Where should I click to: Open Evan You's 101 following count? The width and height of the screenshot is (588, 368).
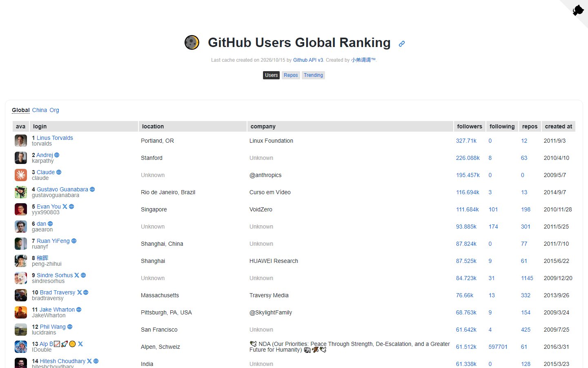tap(493, 209)
